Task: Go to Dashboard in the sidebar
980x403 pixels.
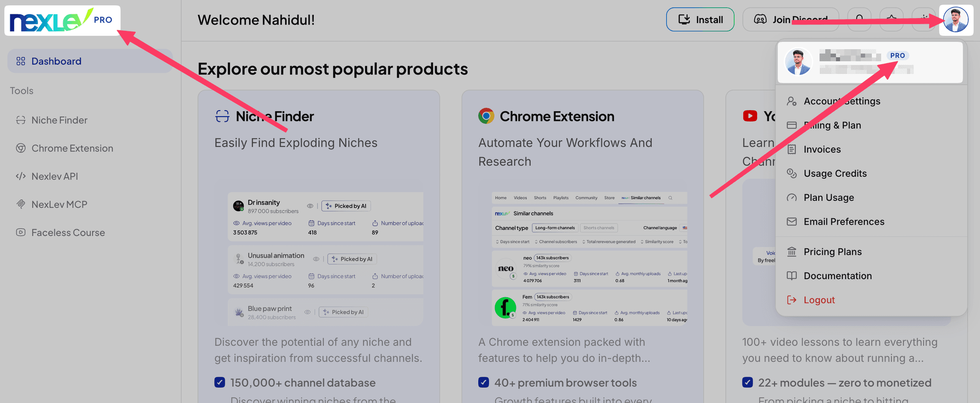Action: click(90, 61)
